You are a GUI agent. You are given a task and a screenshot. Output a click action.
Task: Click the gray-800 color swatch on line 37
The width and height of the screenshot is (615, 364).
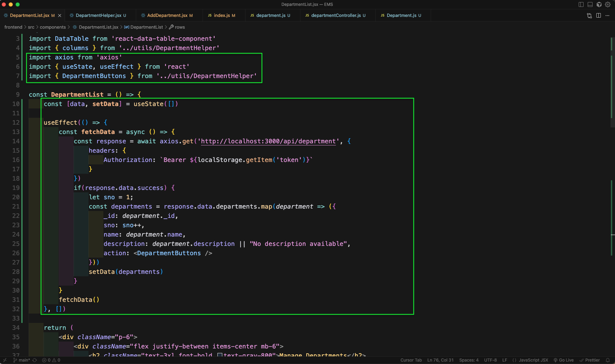click(220, 355)
